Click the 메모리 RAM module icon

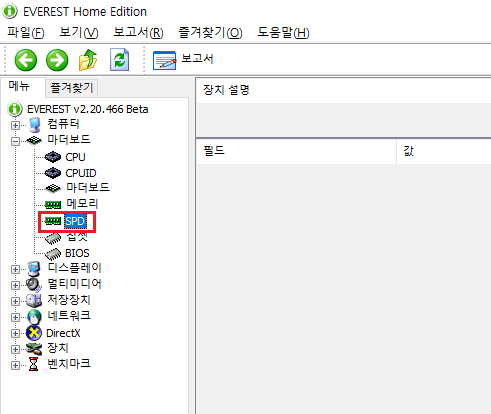53,204
